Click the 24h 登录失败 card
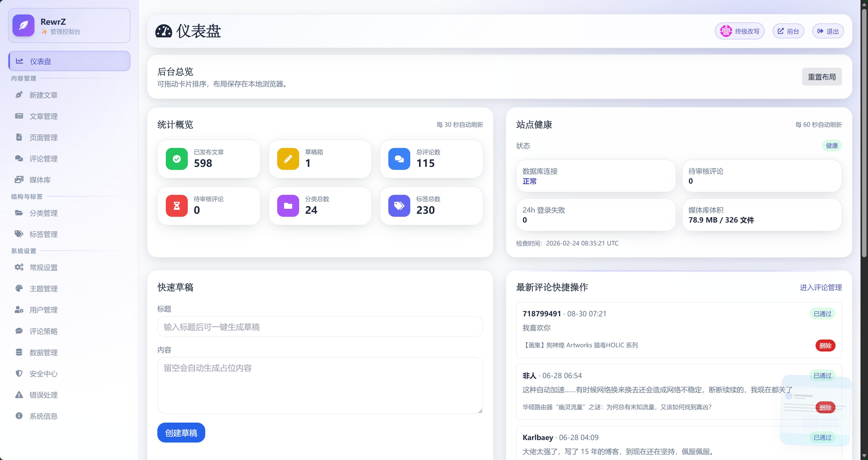868x460 pixels. point(596,215)
